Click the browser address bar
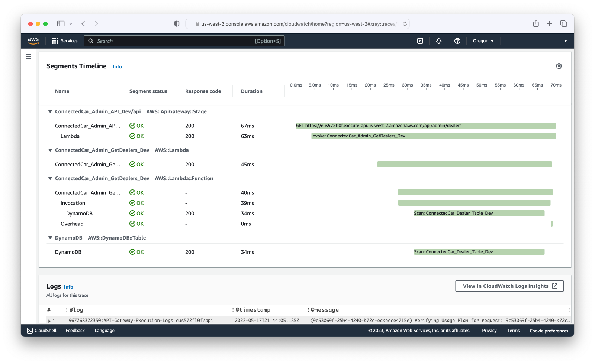 point(297,24)
